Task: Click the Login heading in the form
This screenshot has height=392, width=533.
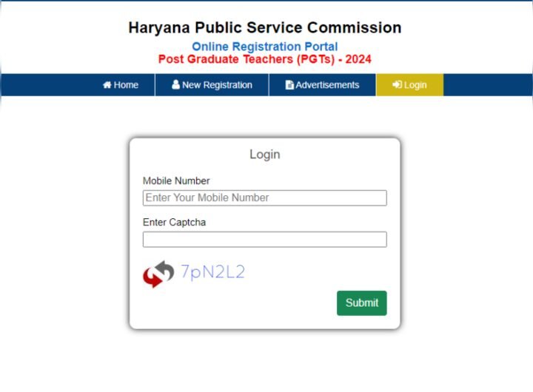Action: pyautogui.click(x=265, y=155)
